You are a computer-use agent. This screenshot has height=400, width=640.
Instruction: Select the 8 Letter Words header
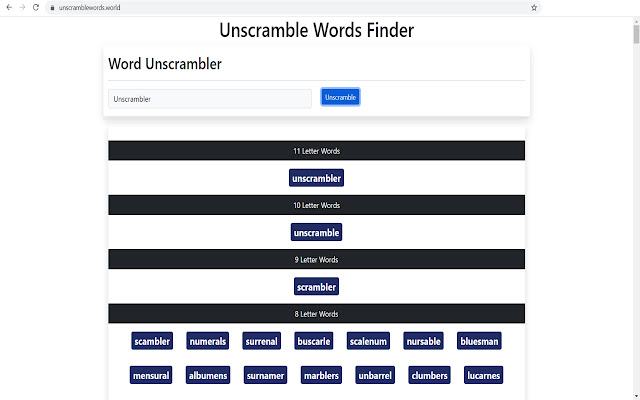point(316,313)
